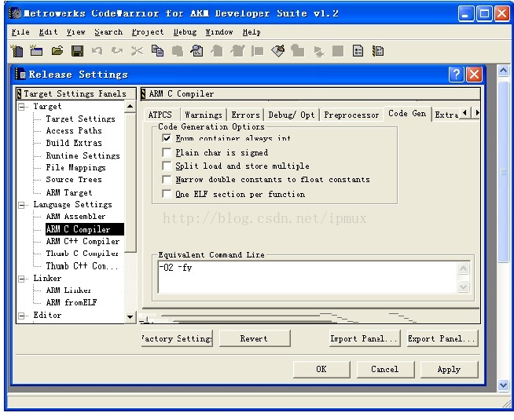Click the Factory Settings button
The width and height of the screenshot is (514, 420).
click(177, 338)
